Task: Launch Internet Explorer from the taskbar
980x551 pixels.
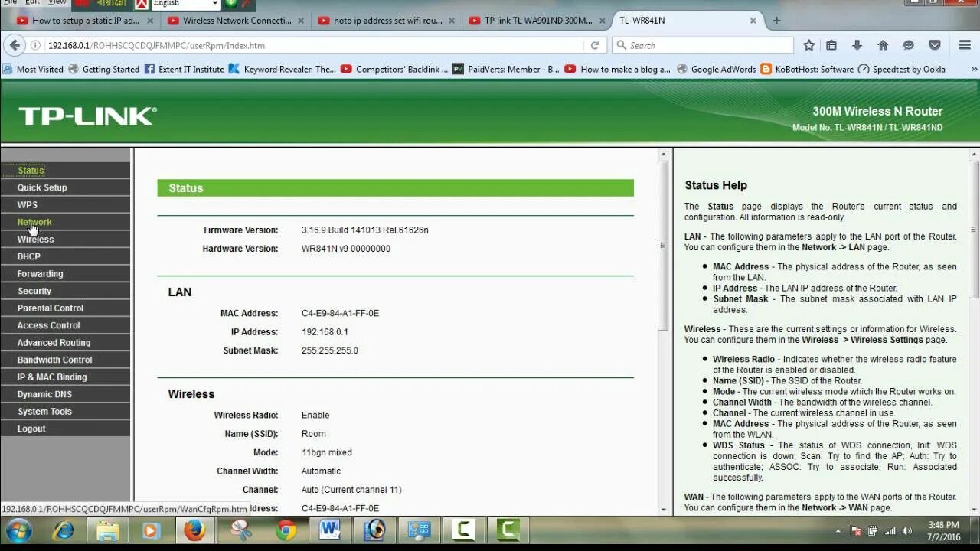Action: tap(64, 530)
